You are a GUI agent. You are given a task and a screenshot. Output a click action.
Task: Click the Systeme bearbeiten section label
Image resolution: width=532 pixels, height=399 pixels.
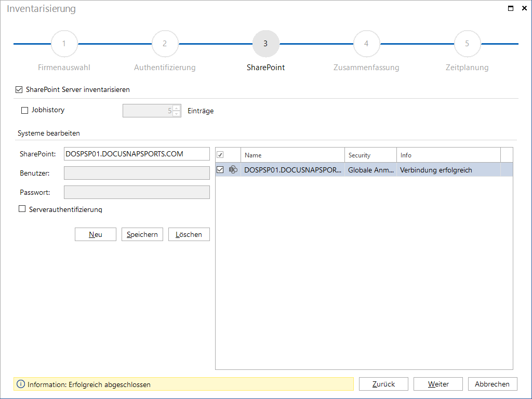tap(49, 134)
